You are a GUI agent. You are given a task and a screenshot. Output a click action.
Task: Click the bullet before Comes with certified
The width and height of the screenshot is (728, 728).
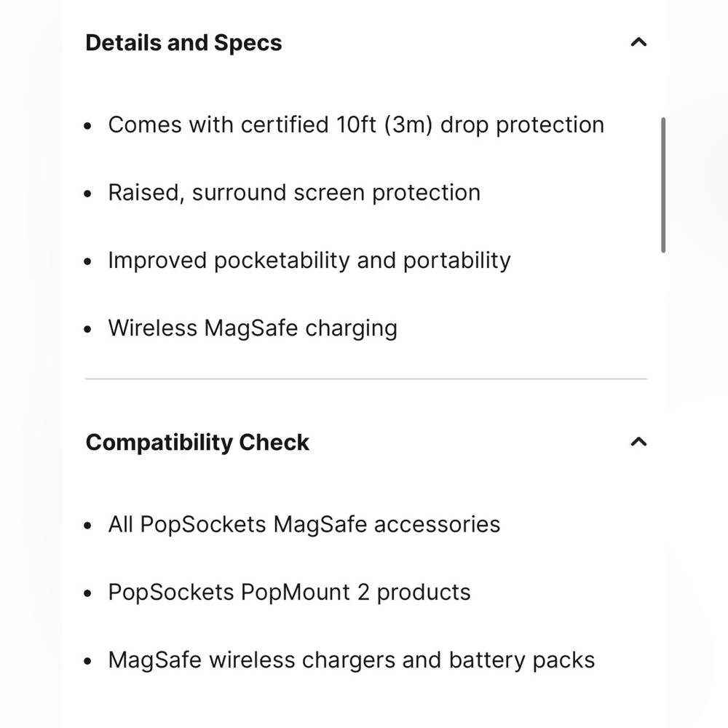[x=88, y=126]
